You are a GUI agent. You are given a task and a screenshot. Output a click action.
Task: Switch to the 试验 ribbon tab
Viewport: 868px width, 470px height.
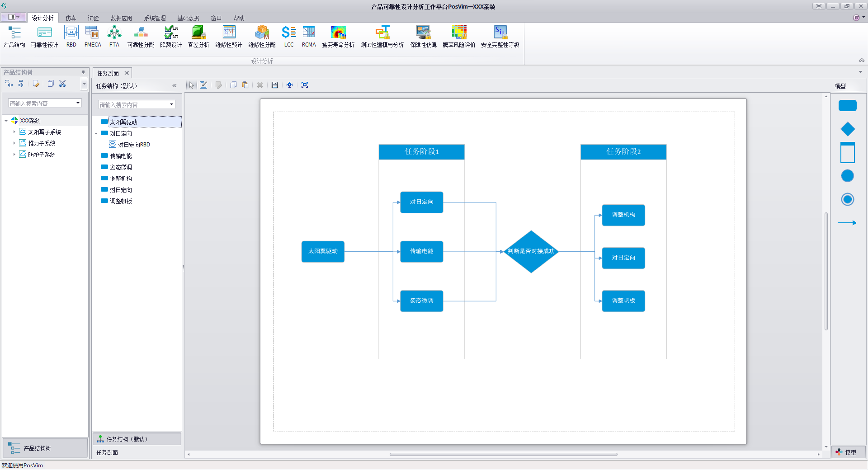(93, 18)
